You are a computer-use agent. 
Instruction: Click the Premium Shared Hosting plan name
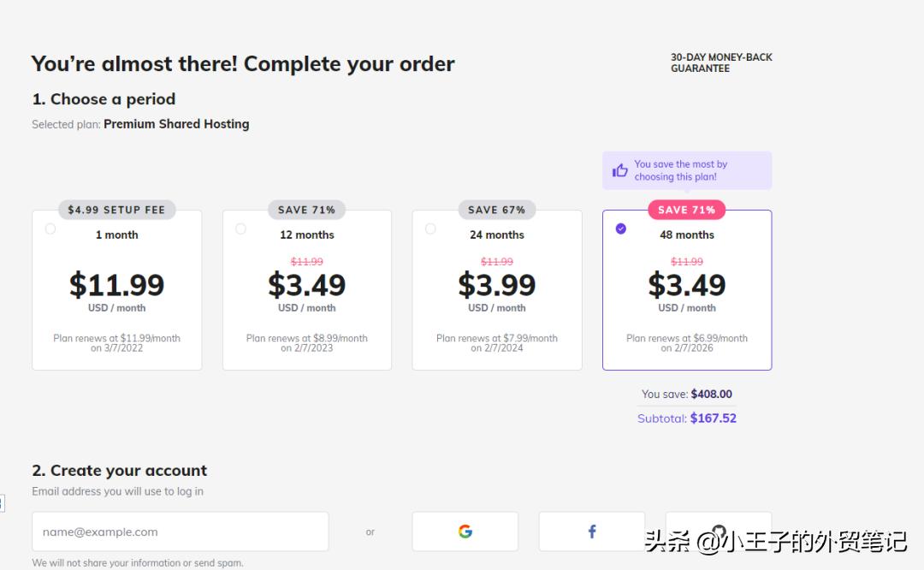(176, 123)
